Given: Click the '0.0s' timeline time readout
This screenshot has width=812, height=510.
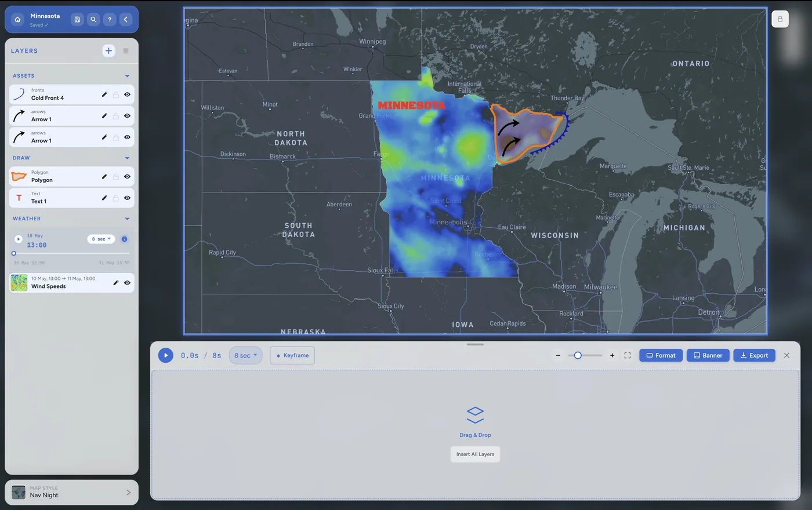Looking at the screenshot, I should point(190,356).
